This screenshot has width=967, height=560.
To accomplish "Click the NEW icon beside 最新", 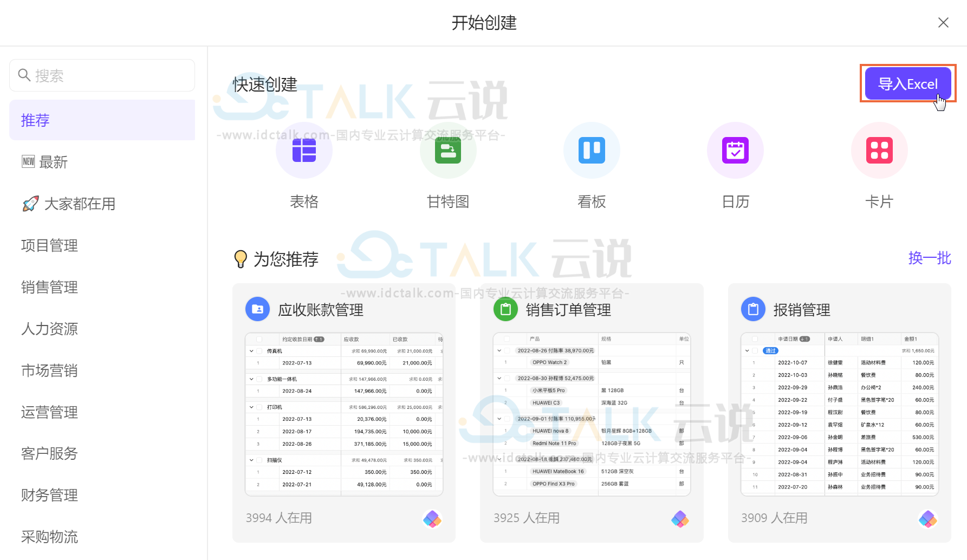I will (x=28, y=161).
